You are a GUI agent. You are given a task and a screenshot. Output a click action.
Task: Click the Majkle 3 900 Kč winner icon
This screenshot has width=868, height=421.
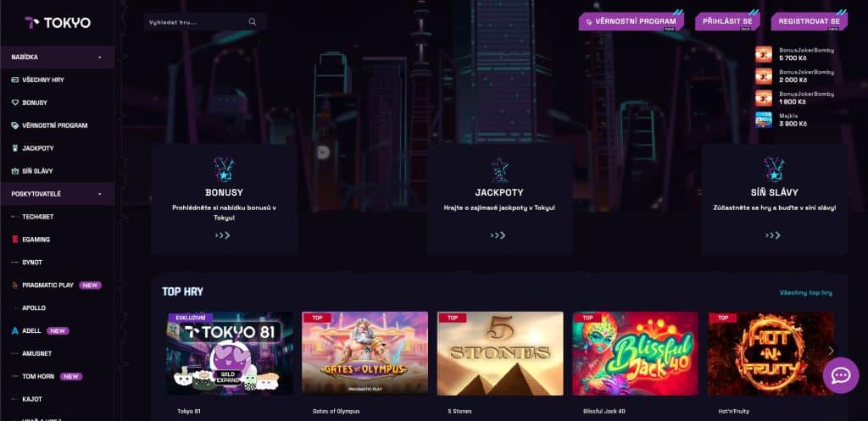click(x=764, y=120)
